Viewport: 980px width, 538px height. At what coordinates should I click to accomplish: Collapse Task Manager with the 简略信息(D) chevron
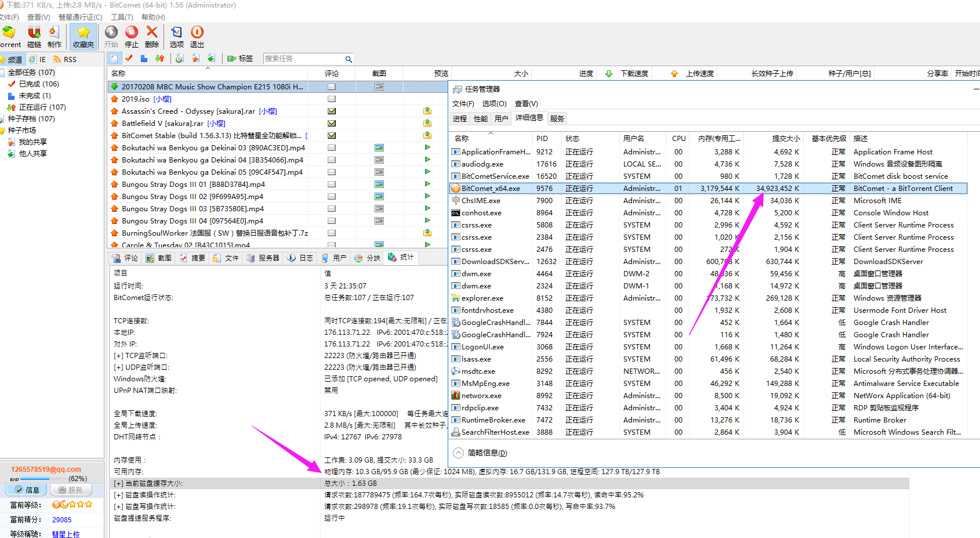click(458, 453)
